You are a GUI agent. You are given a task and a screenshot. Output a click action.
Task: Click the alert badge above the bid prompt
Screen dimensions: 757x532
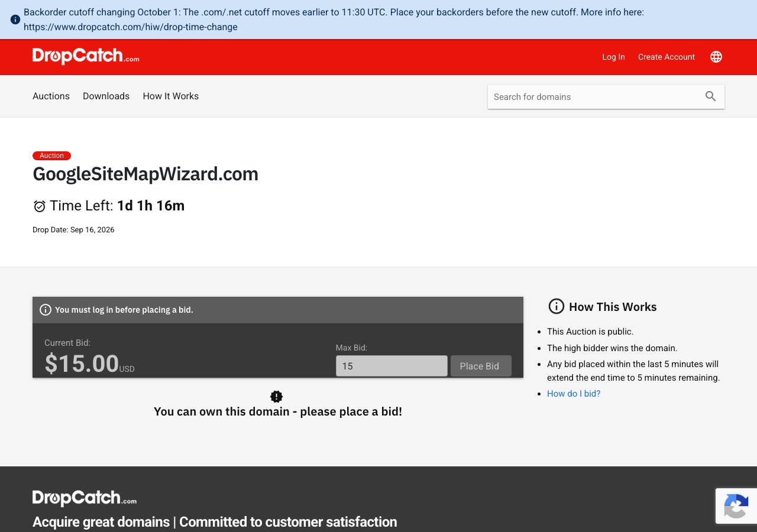click(x=276, y=397)
